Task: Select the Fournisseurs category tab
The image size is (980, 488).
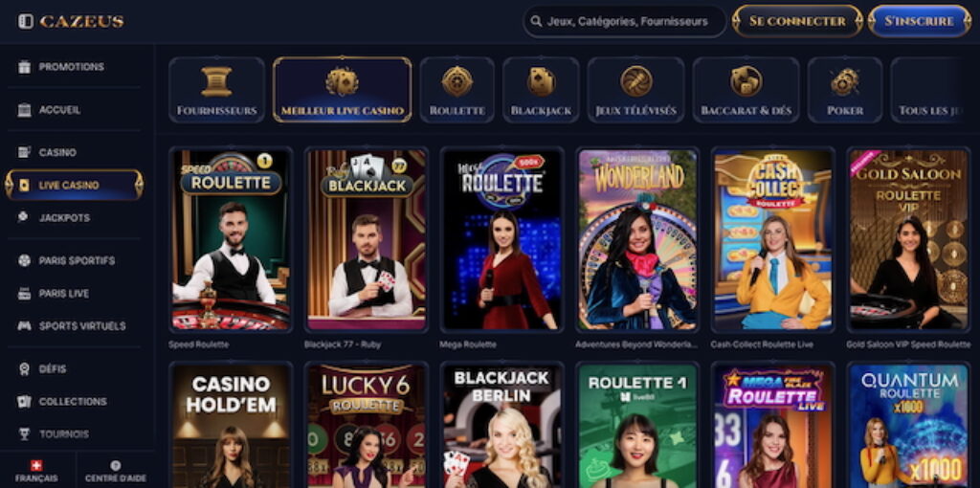Action: click(217, 90)
